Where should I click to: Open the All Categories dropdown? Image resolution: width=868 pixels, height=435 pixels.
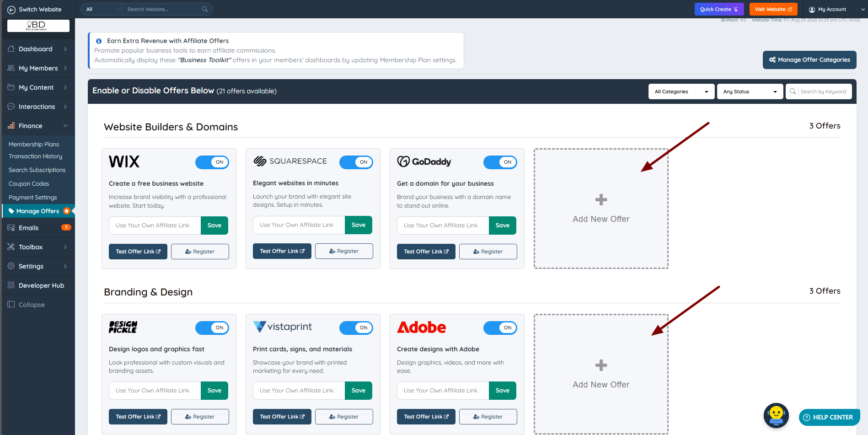(x=681, y=91)
